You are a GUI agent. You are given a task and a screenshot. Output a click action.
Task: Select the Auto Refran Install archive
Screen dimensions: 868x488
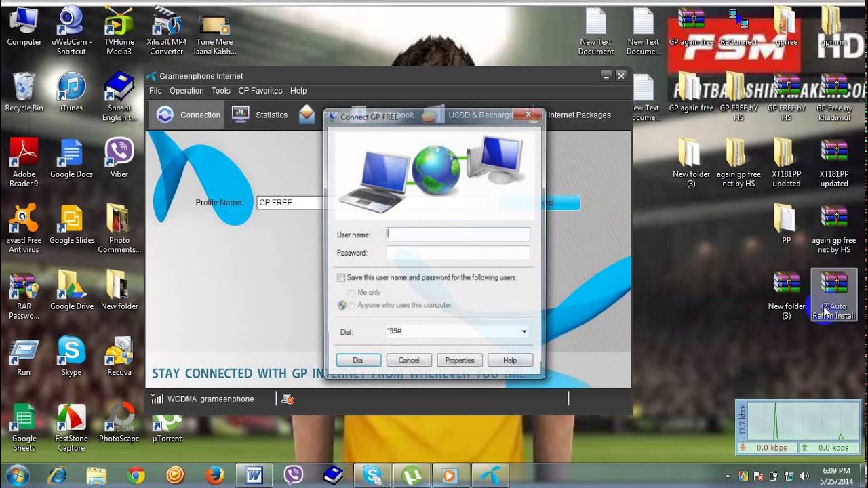(834, 296)
